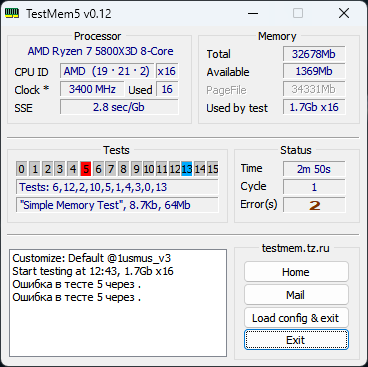Viewport: 368px width, 367px height.
Task: Click the SSE speed value 2.8 sec/Gb
Action: click(119, 107)
